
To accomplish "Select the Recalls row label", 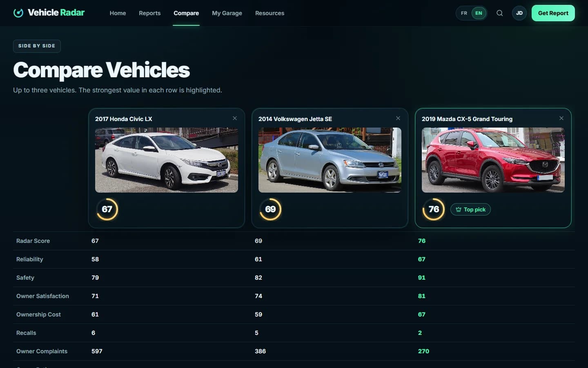I will click(26, 333).
